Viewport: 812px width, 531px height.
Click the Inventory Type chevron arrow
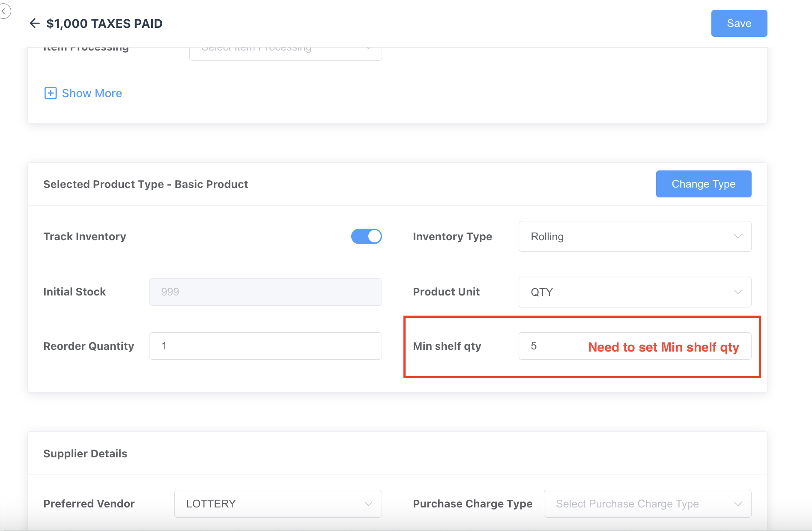pos(737,236)
